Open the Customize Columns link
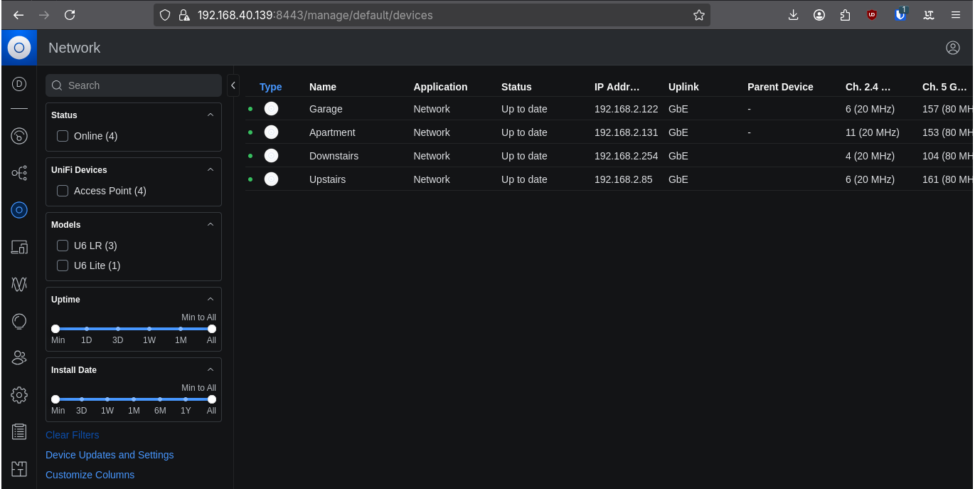Screen dimensions: 980x489 (x=90, y=475)
